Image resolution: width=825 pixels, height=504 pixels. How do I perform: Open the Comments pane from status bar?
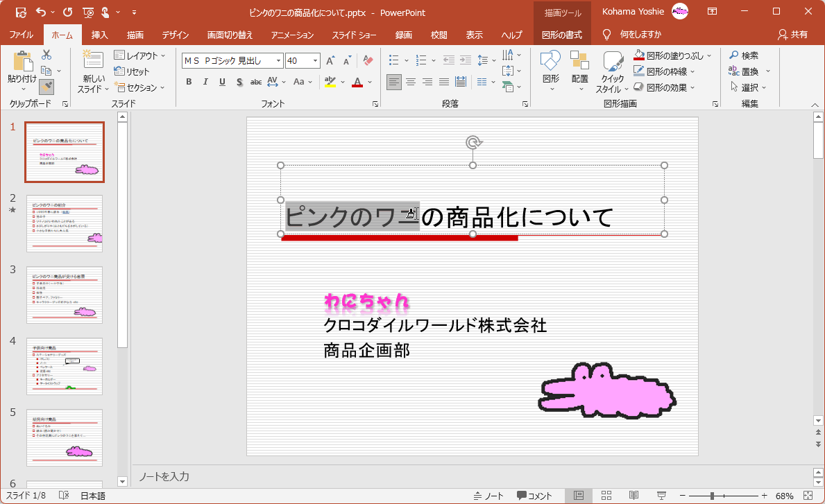pyautogui.click(x=534, y=496)
